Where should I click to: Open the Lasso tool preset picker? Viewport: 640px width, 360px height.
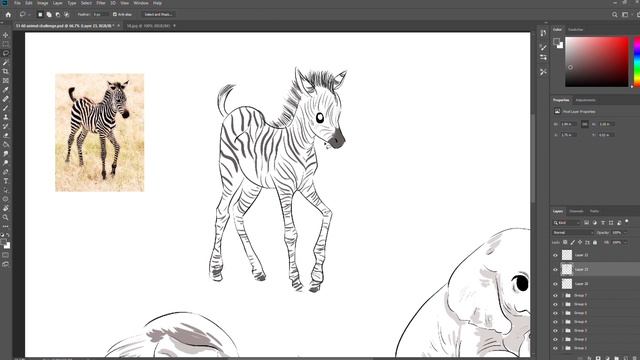pos(24,14)
